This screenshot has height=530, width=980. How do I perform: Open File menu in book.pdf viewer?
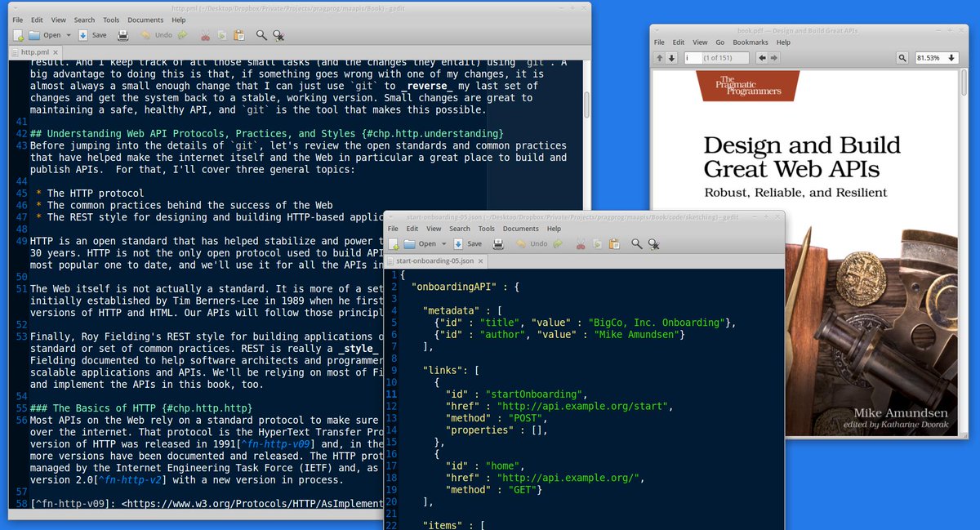[659, 42]
